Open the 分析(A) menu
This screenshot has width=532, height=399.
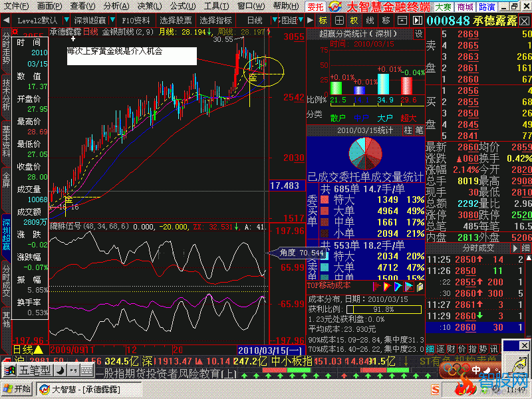point(116,6)
